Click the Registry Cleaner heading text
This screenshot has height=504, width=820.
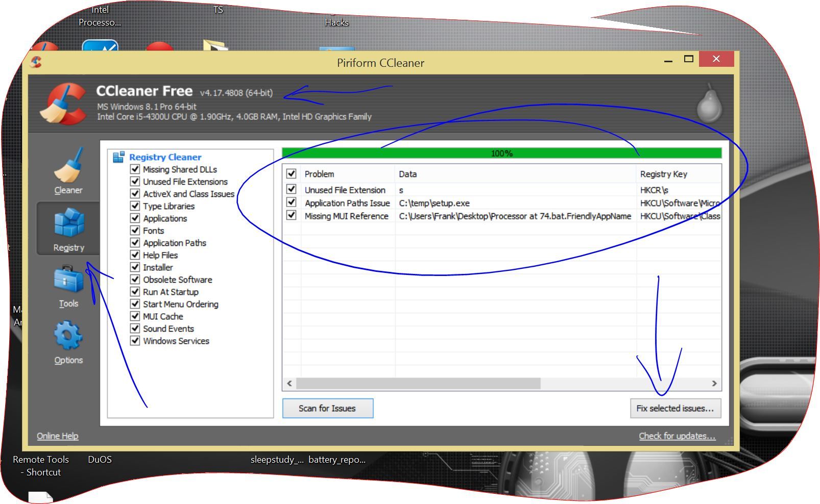click(x=165, y=157)
